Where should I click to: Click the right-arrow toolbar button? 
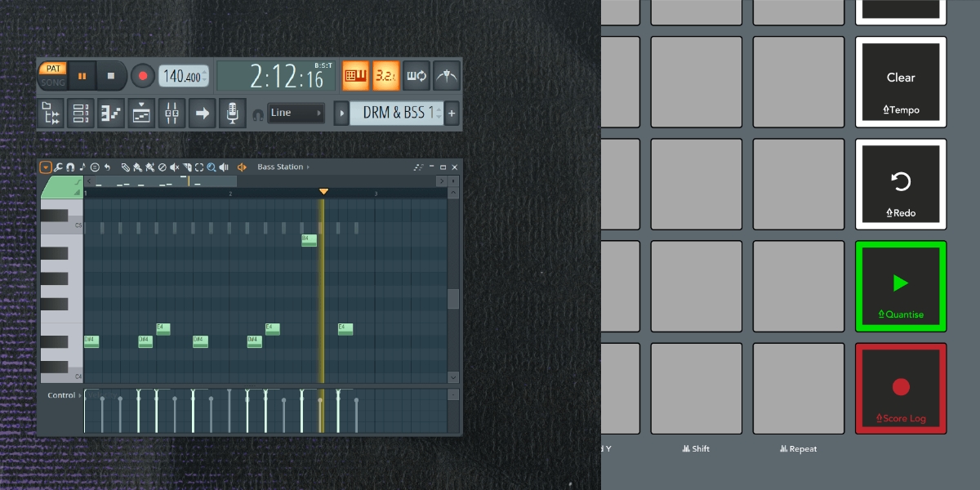coord(202,113)
